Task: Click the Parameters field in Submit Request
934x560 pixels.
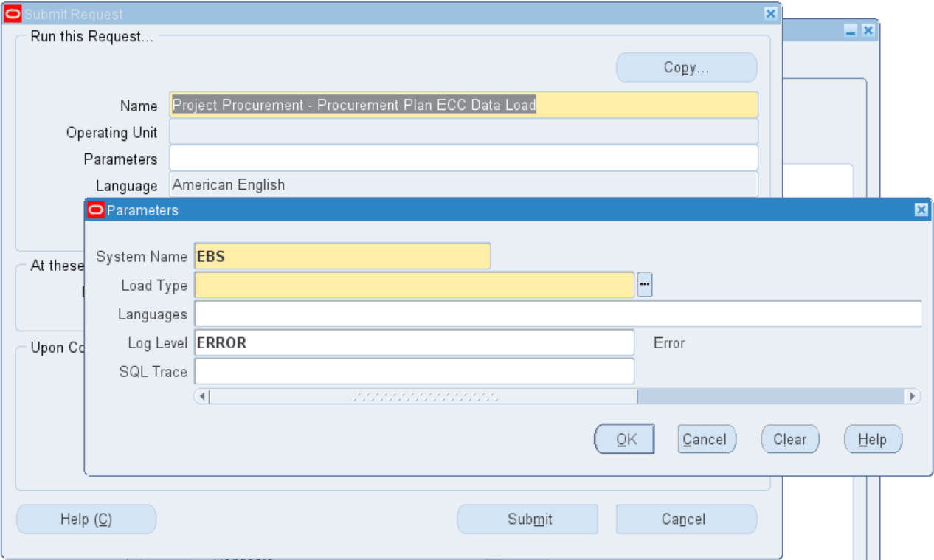Action: pos(463,158)
